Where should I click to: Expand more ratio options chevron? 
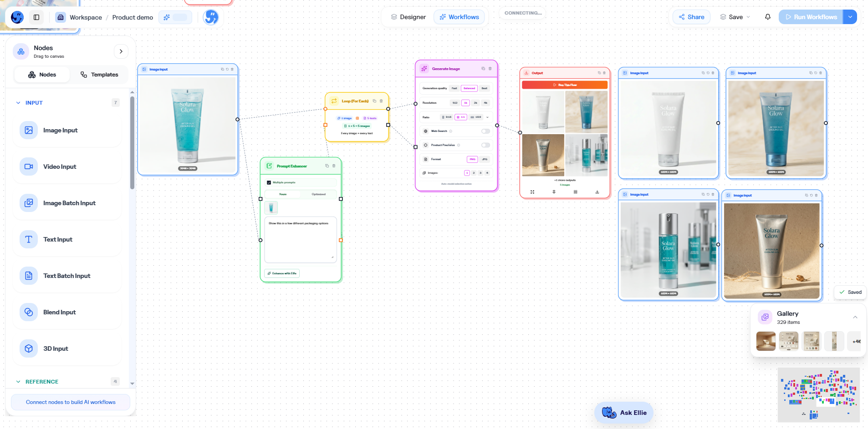[487, 117]
